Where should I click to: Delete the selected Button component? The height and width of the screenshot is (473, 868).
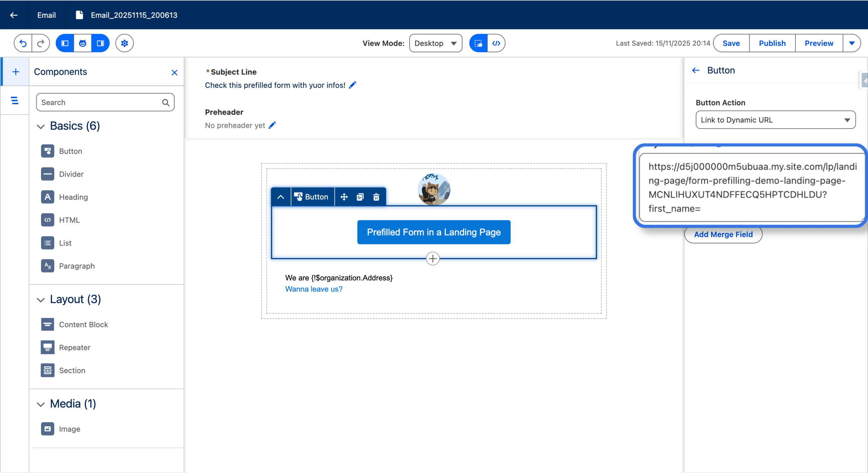pos(376,197)
